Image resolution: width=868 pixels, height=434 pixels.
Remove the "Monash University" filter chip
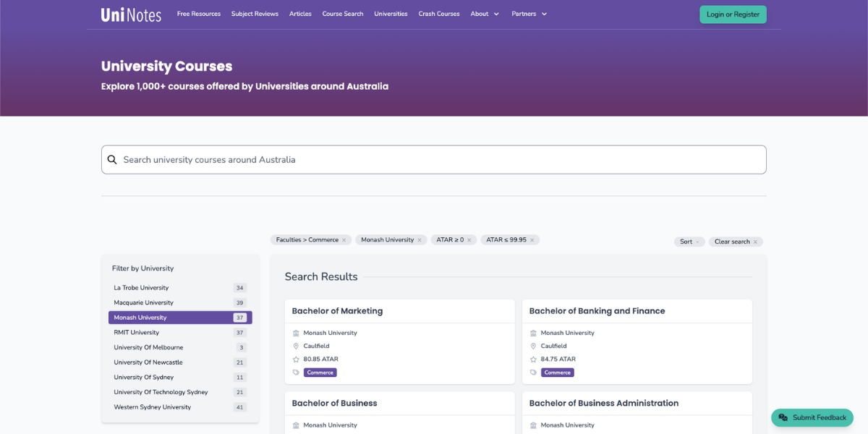(418, 239)
